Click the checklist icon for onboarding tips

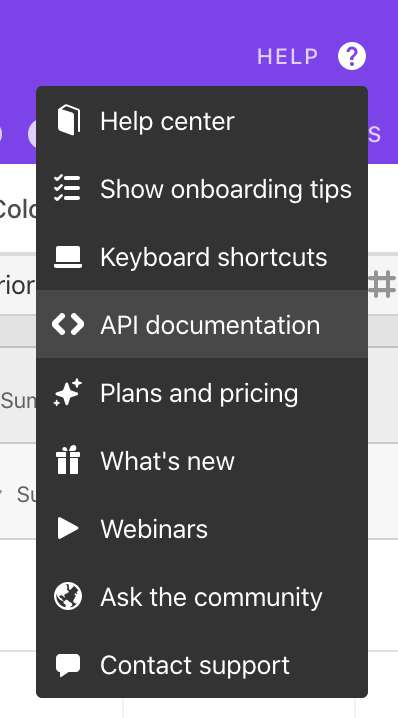pyautogui.click(x=67, y=188)
